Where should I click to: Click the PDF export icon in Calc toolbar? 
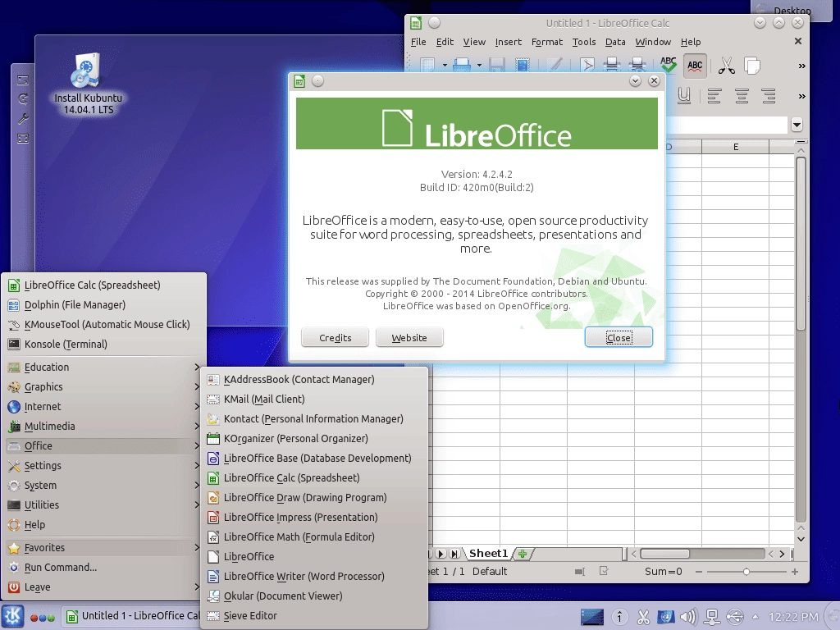[x=587, y=66]
